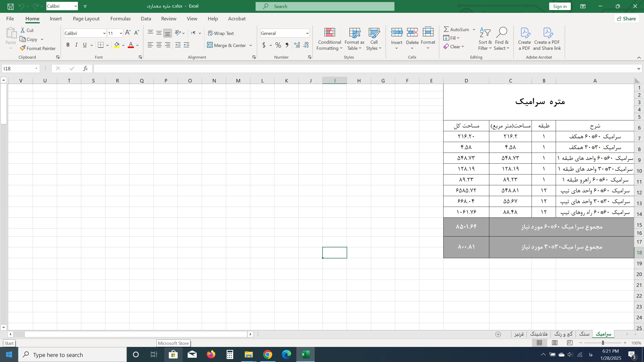The height and width of the screenshot is (362, 644).
Task: Toggle Bold formatting
Action: click(x=68, y=45)
